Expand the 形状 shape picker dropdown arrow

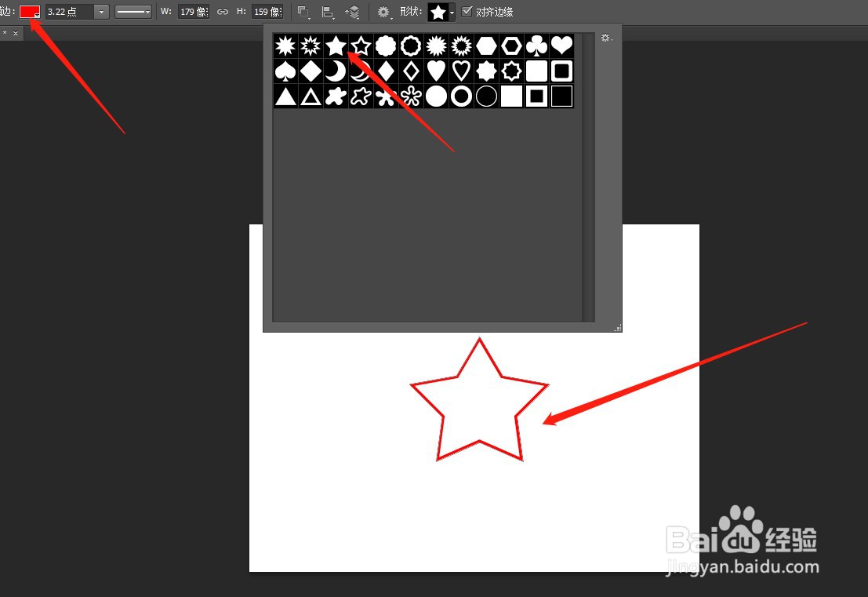click(452, 13)
